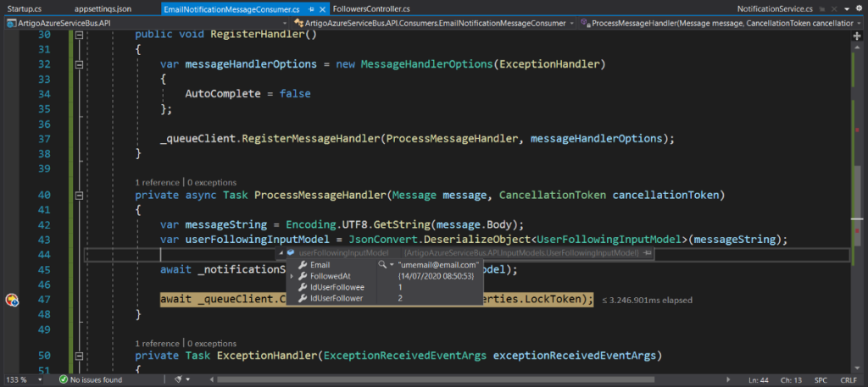This screenshot has width=868, height=387.
Task: Collapse ProcessMessageHandler method at line 40
Action: click(79, 195)
